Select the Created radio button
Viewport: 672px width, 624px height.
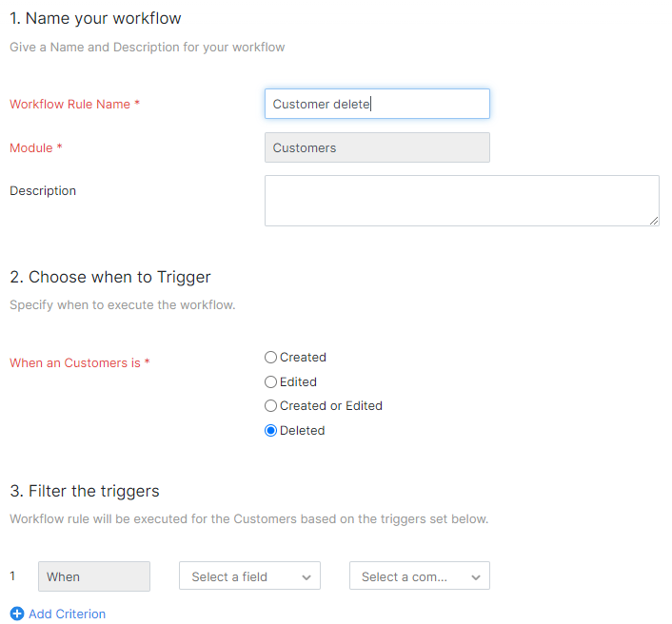point(270,358)
